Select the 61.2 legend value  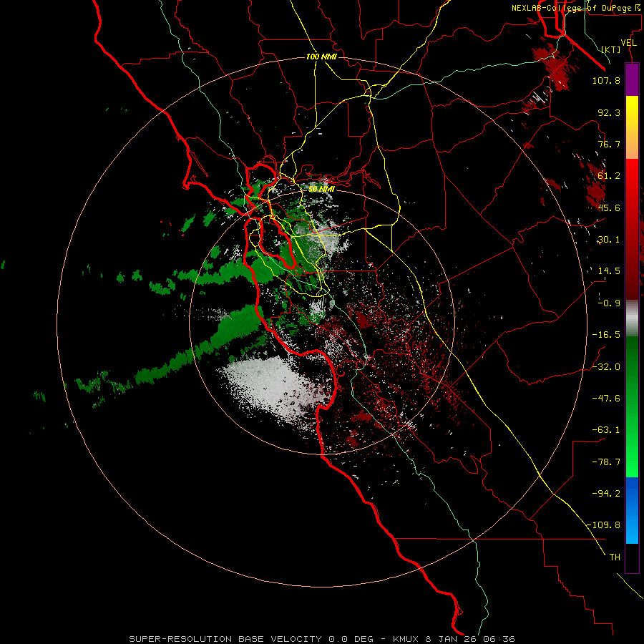tap(609, 176)
